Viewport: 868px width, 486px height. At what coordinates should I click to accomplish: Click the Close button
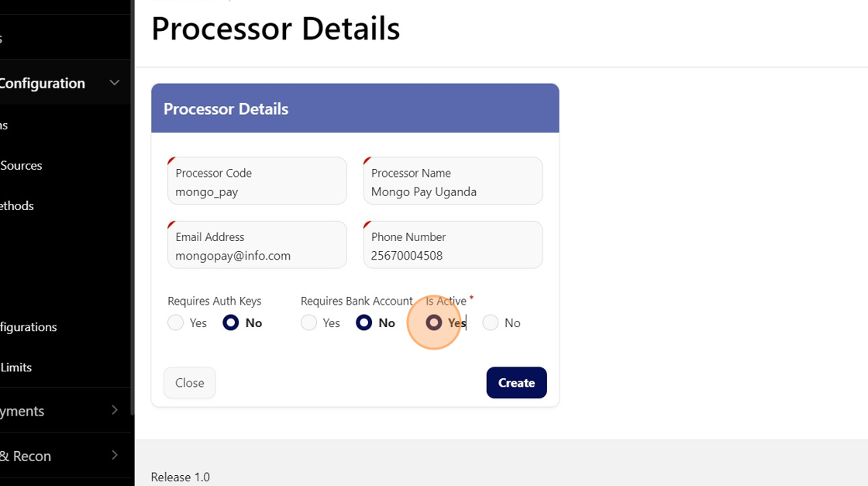(190, 383)
